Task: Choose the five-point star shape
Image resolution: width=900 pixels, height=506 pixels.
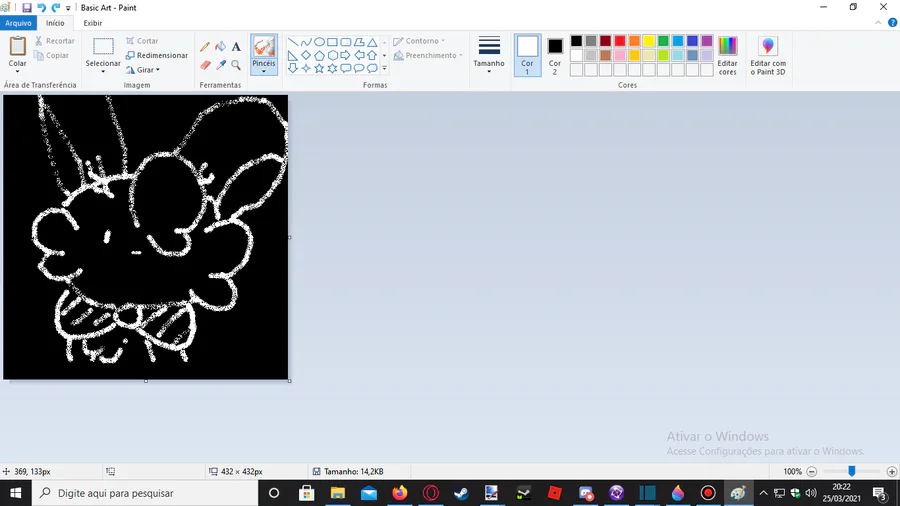Action: [319, 68]
